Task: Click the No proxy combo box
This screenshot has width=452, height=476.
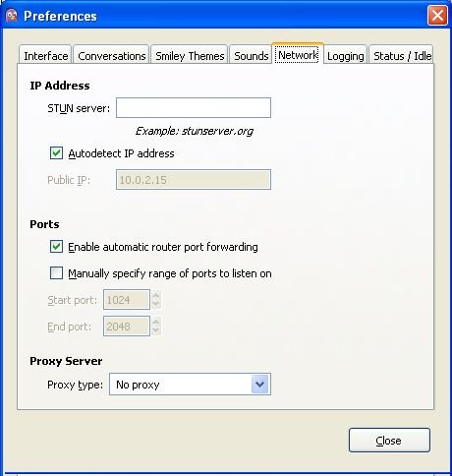Action: tap(190, 384)
